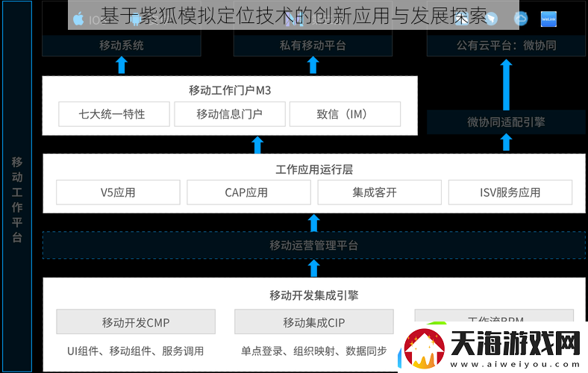
Task: Click the dashed 移动运营管理平台 bar
Action: [314, 245]
